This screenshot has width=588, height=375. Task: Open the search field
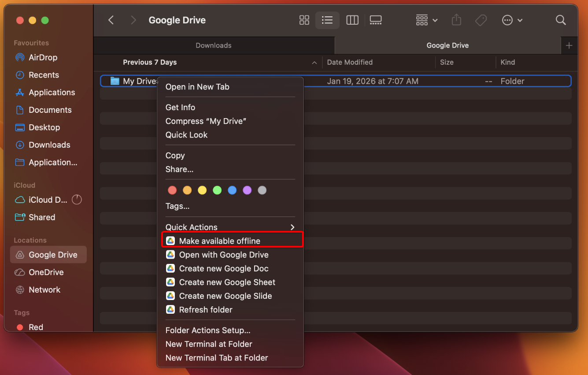pyautogui.click(x=561, y=20)
